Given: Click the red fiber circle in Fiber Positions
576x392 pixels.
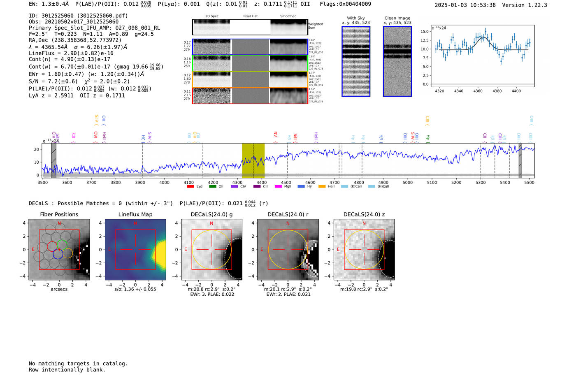Looking at the screenshot, I should [52, 246].
